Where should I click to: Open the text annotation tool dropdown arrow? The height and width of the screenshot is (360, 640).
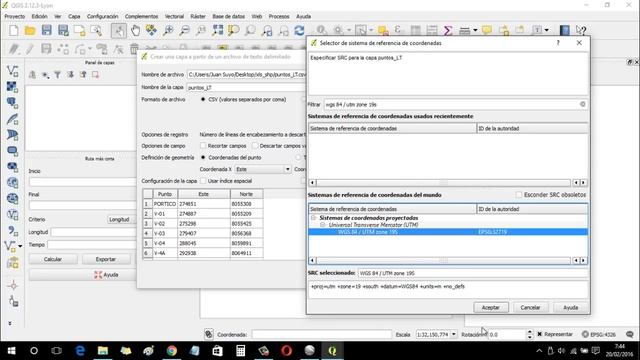[x=547, y=30]
